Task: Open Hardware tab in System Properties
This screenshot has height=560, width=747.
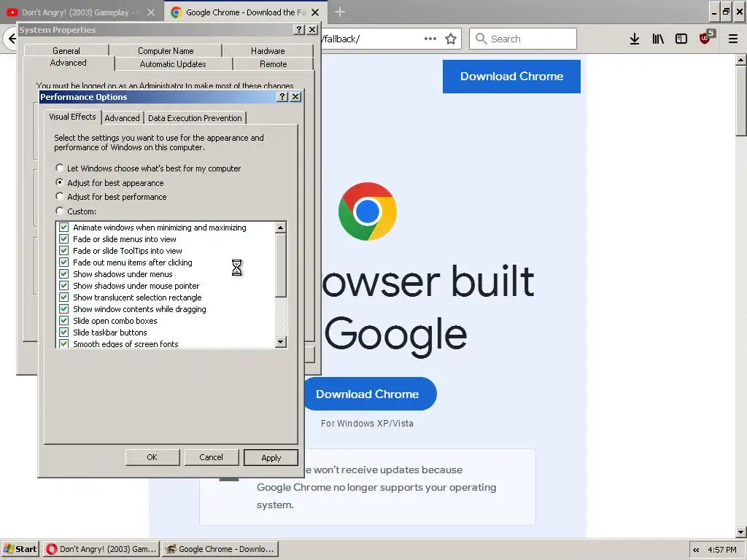Action: [268, 50]
